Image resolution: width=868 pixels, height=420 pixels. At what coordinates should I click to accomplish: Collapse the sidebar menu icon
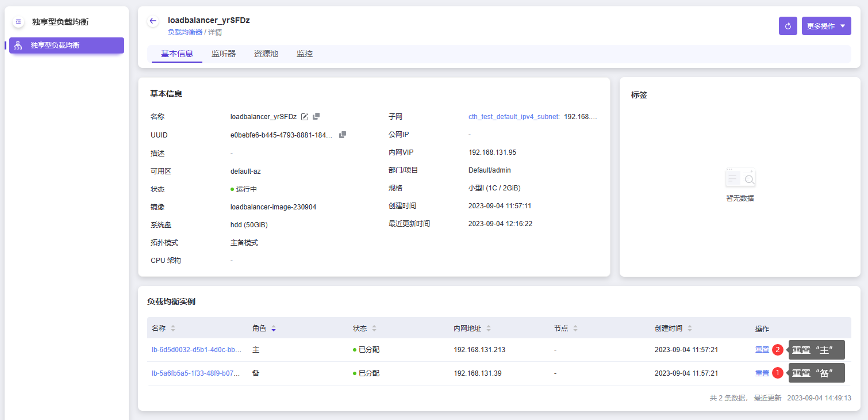point(18,22)
